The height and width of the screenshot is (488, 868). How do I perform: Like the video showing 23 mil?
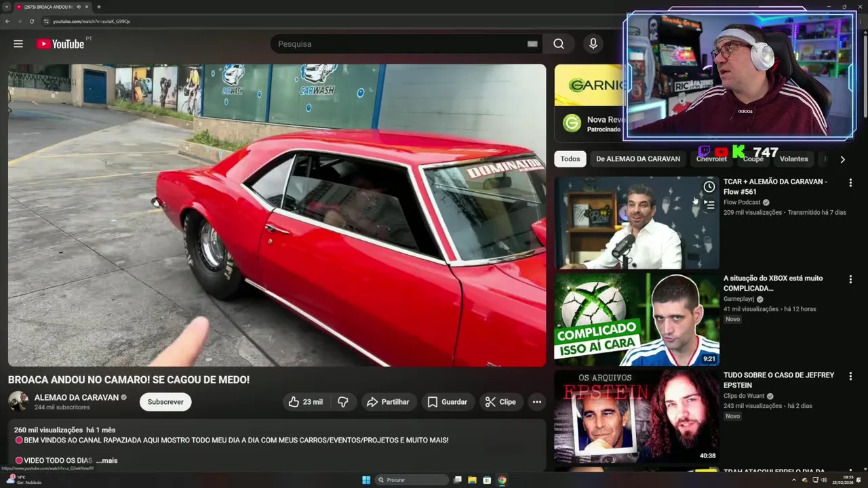pos(306,402)
